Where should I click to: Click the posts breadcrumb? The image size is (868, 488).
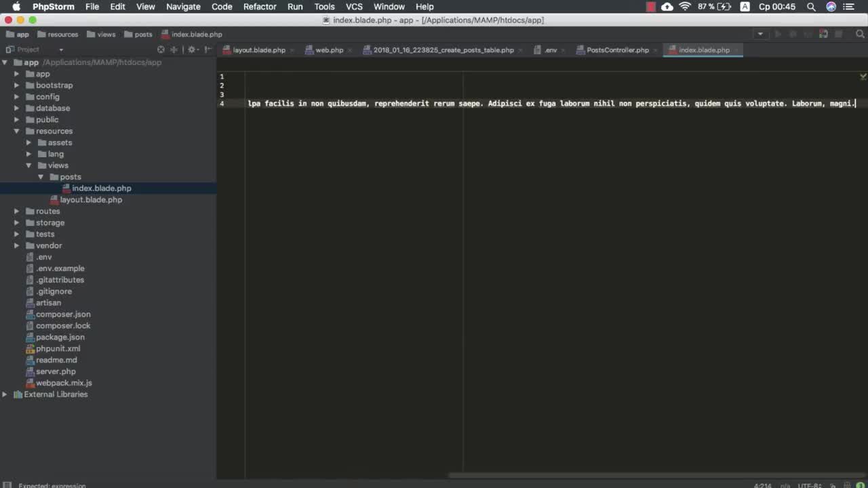(138, 35)
